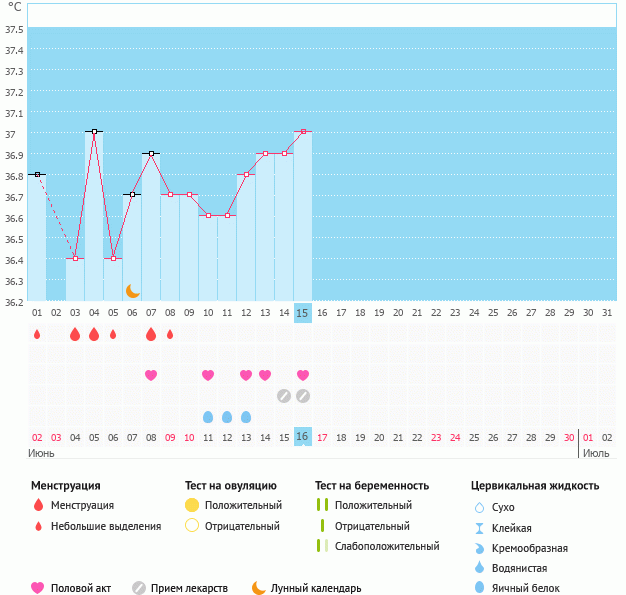Select the highlighted date 16 in the bottom row
Viewport: 626px width, 595px height.
[x=303, y=437]
